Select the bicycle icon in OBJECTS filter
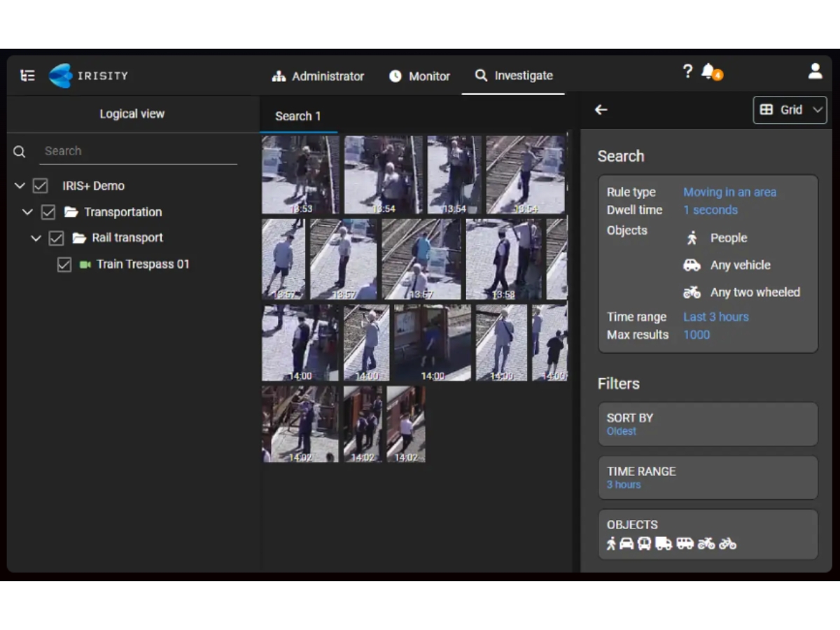Viewport: 840px width, 630px height. tap(728, 543)
